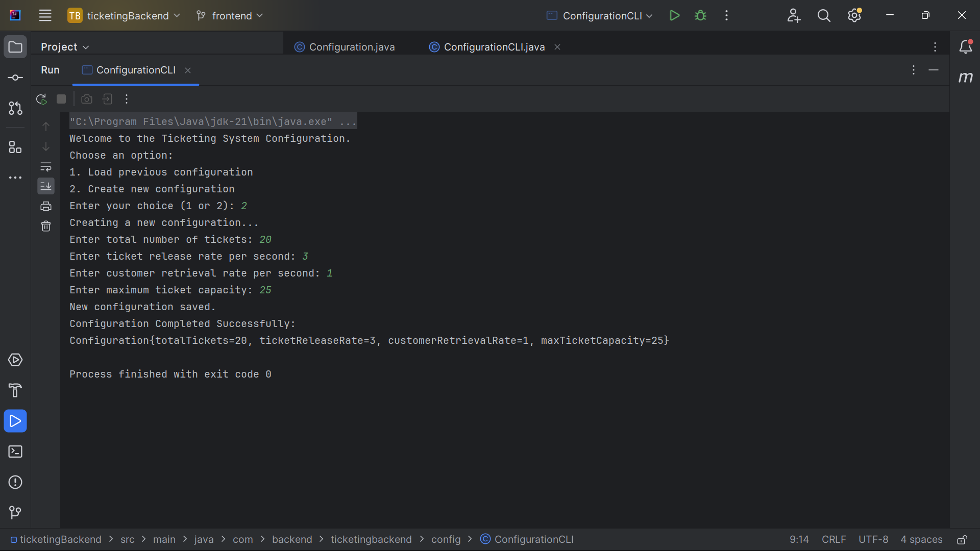
Task: Open Code With Me user icon
Action: coord(794,15)
